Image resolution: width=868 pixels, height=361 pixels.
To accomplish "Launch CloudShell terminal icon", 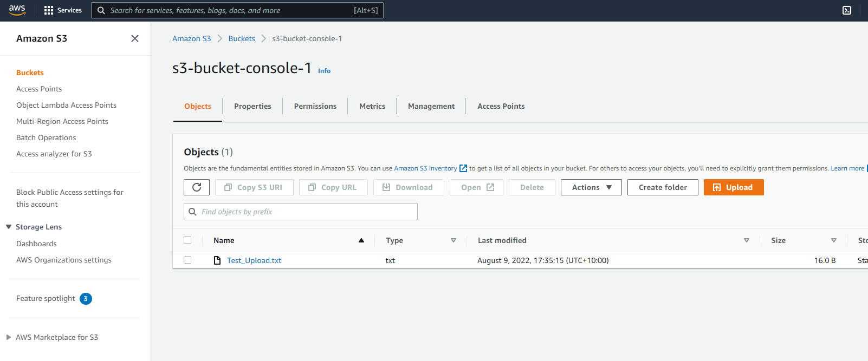I will (847, 10).
